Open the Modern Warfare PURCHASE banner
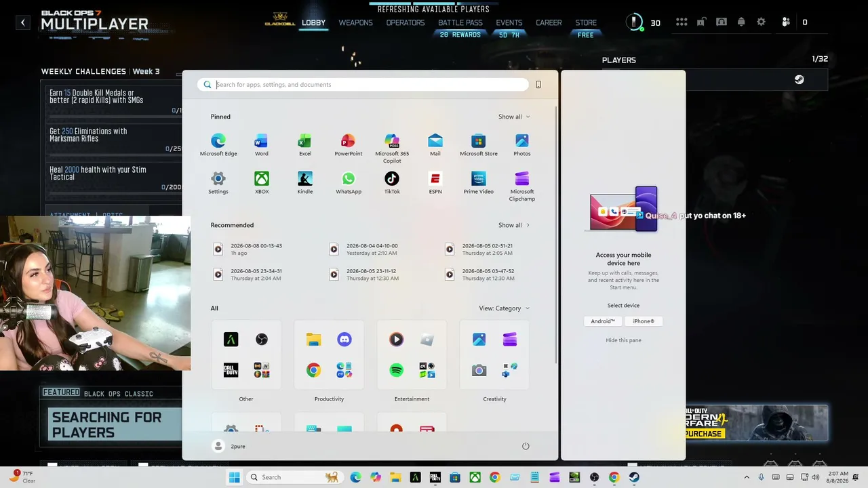This screenshot has width=868, height=488. click(x=757, y=423)
